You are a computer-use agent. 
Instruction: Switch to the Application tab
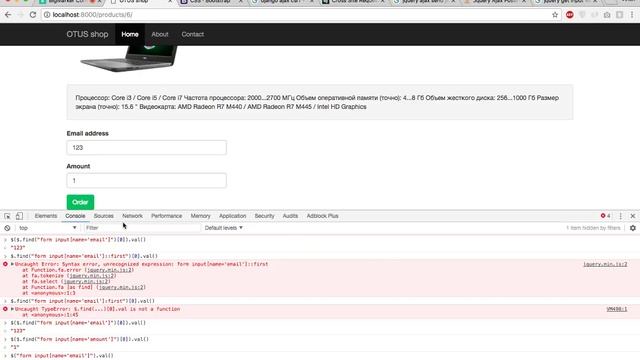[x=233, y=216]
